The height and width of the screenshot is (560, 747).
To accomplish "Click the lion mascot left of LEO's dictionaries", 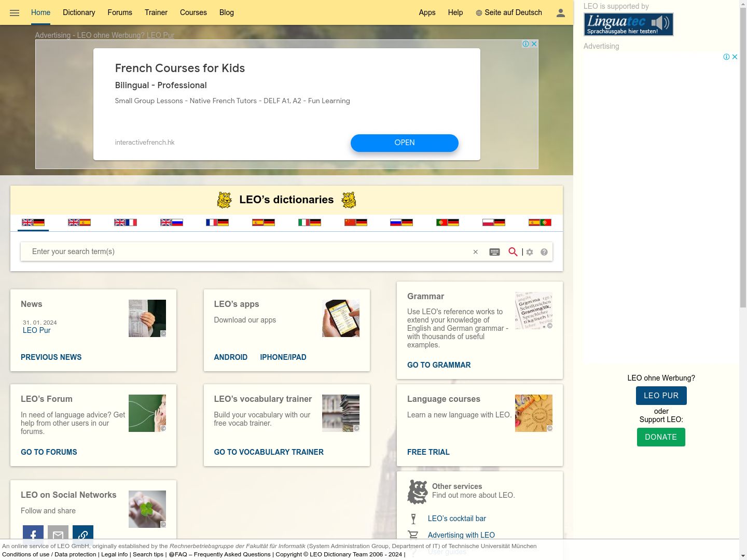I will 224,200.
